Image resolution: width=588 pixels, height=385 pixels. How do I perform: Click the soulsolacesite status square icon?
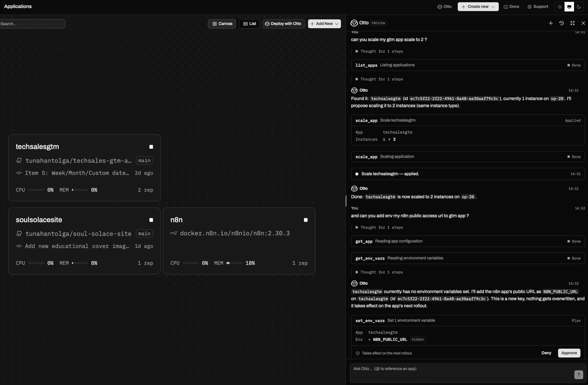coord(151,220)
